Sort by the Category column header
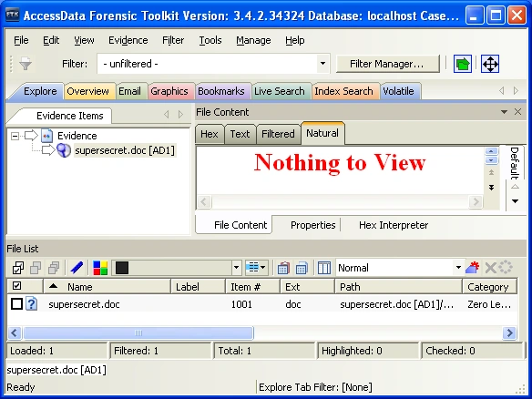This screenshot has height=399, width=532. [489, 286]
